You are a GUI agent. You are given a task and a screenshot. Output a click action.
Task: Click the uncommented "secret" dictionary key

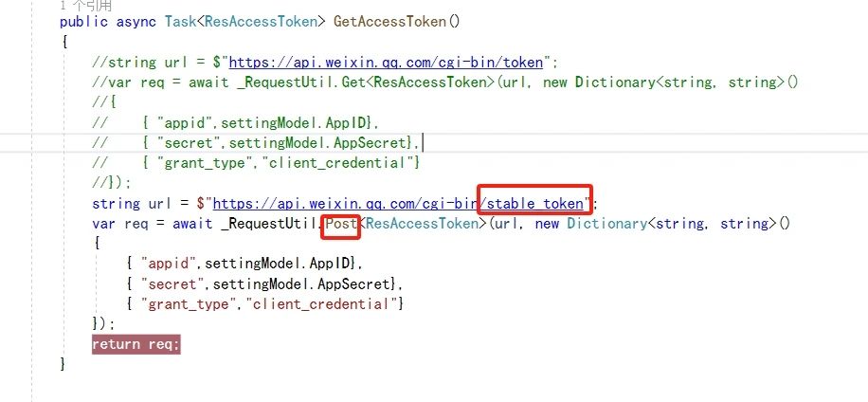[172, 284]
